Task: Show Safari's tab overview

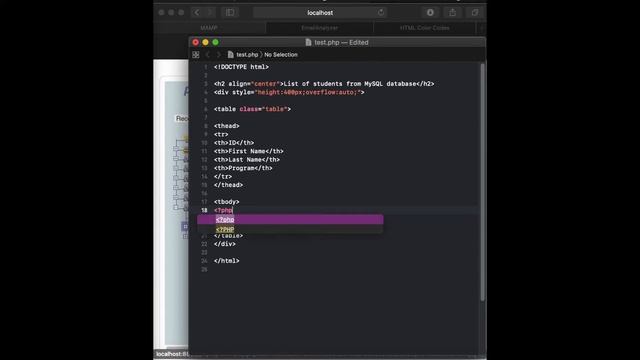Action: (475, 13)
